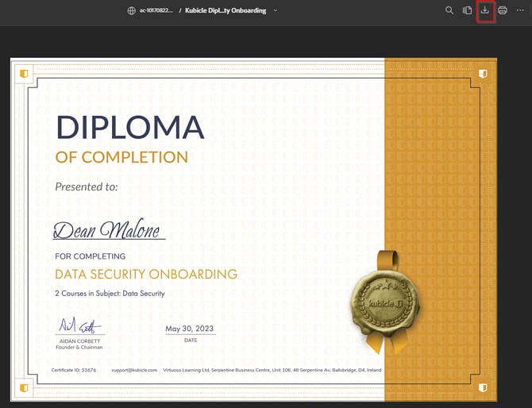
Task: Click the Aidan Corbett signature
Action: (x=78, y=325)
